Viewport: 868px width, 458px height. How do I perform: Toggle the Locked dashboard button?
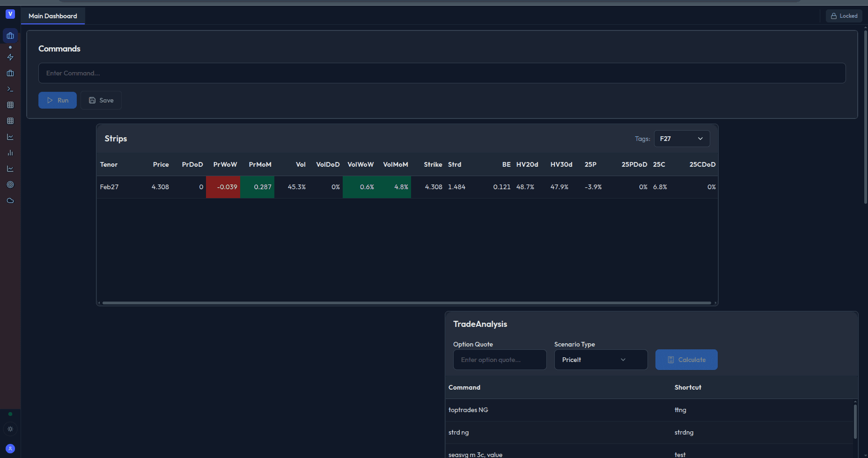844,16
